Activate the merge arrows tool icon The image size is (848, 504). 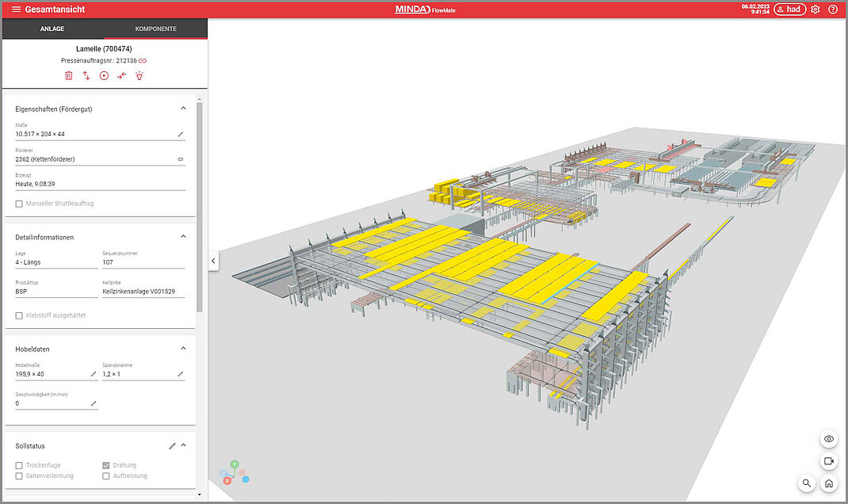point(121,75)
